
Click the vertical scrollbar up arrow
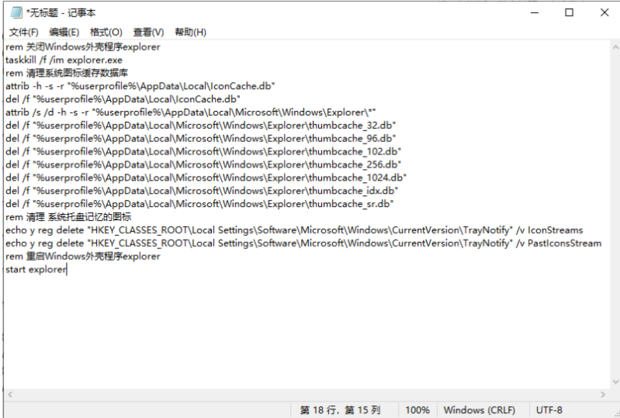(615, 47)
